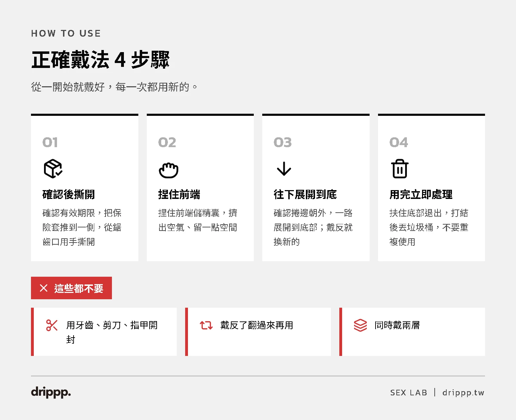Click the title 正確戴法 4 步驟
This screenshot has height=420, width=516.
tap(101, 59)
